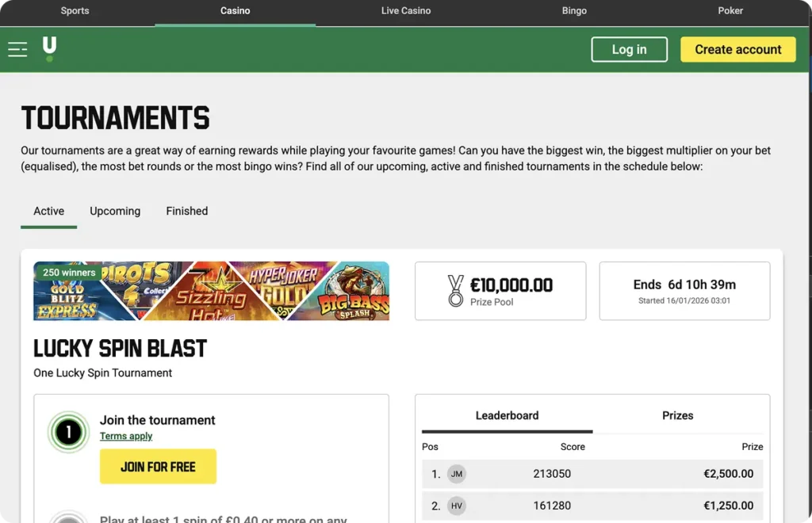Screen dimensions: 812x523
Task: Click JOIN FOR FREE
Action: tap(157, 467)
